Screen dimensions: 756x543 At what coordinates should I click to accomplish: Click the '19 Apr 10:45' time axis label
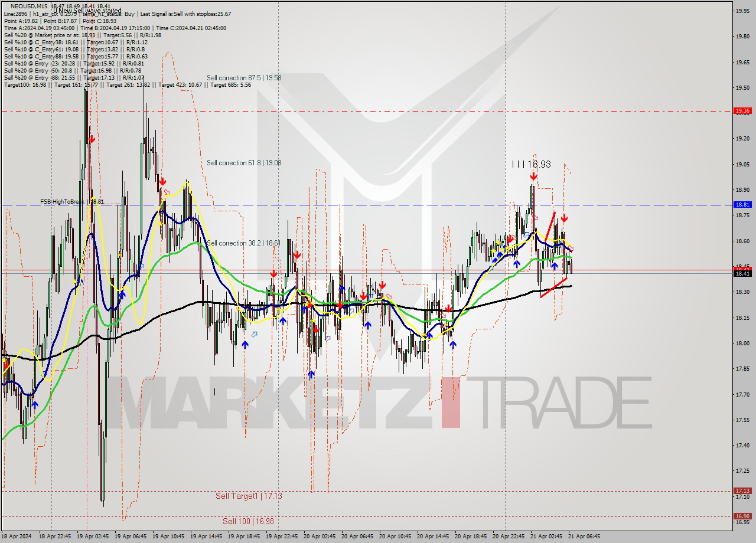pyautogui.click(x=168, y=537)
